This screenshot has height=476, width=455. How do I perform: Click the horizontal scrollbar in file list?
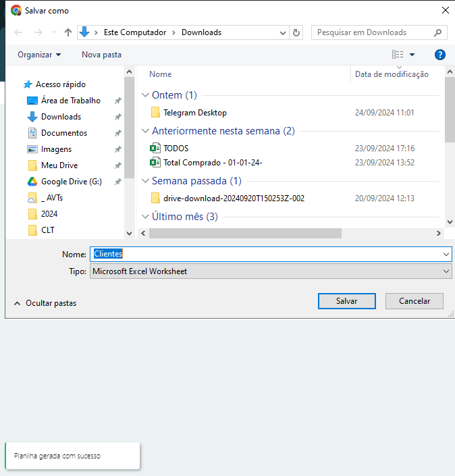(245, 233)
